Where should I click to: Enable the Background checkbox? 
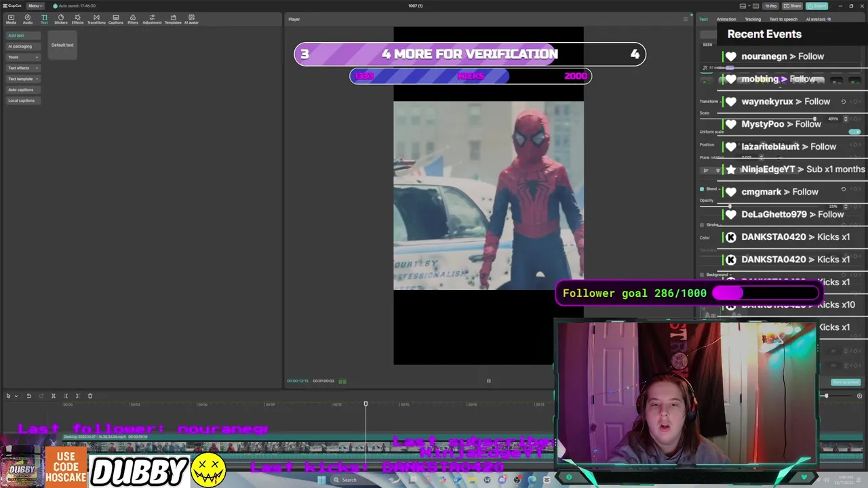702,274
